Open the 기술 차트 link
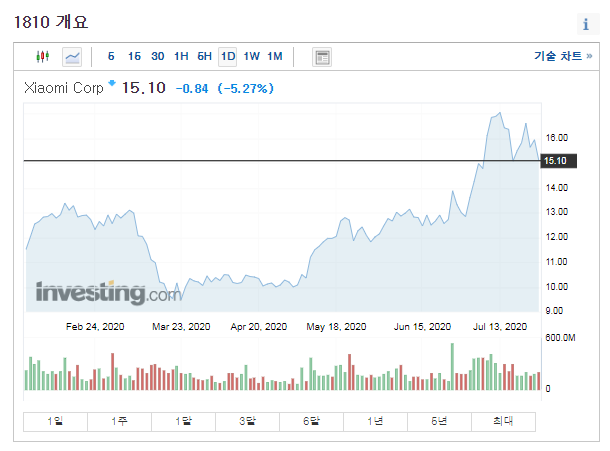The image size is (610, 451). (563, 56)
